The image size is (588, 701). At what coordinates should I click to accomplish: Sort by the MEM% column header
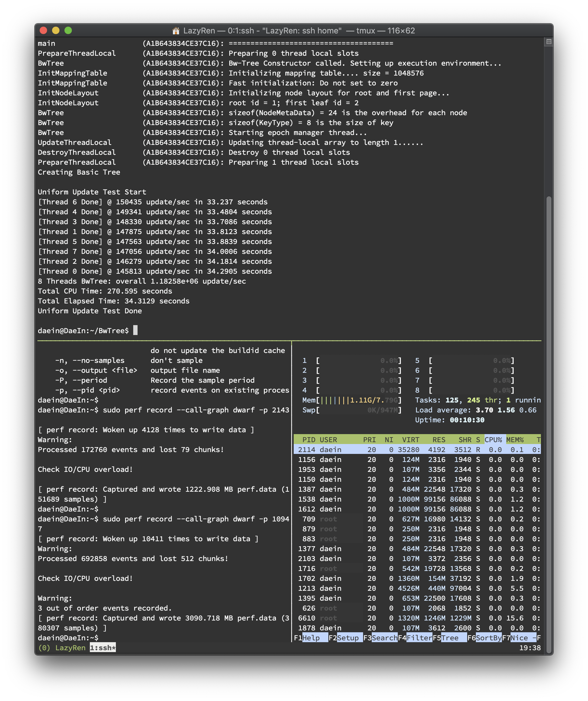515,440
